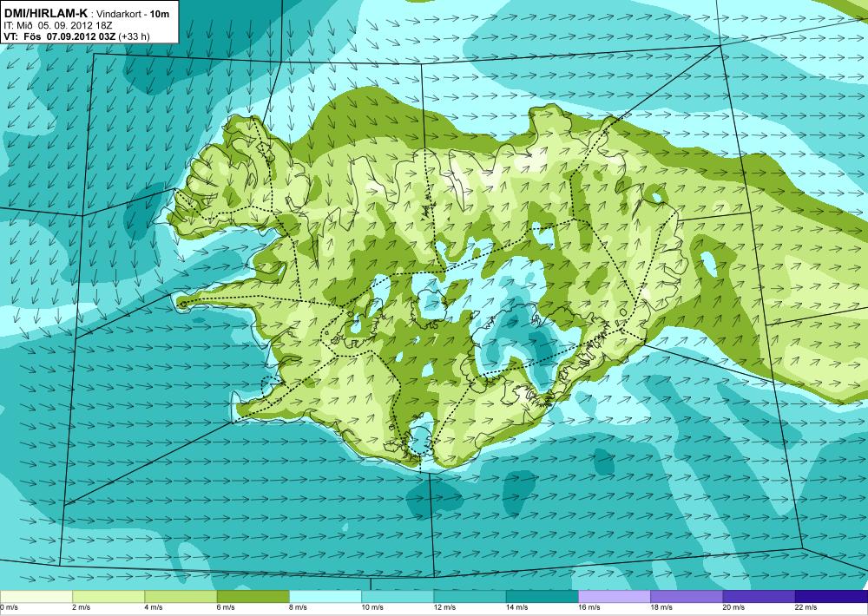Click the '6 m/s' legend label
This screenshot has height=616, width=868.
click(226, 607)
